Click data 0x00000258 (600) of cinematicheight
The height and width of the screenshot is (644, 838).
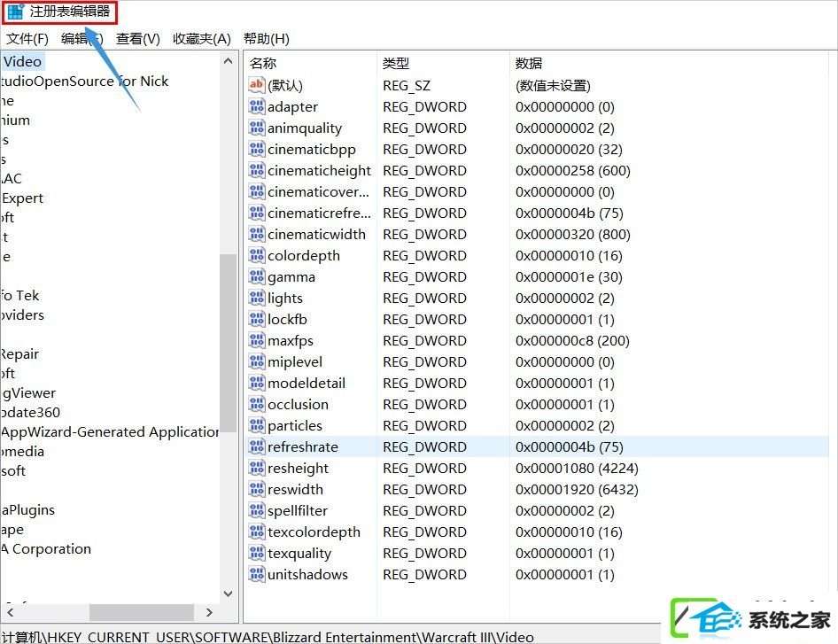(x=573, y=170)
